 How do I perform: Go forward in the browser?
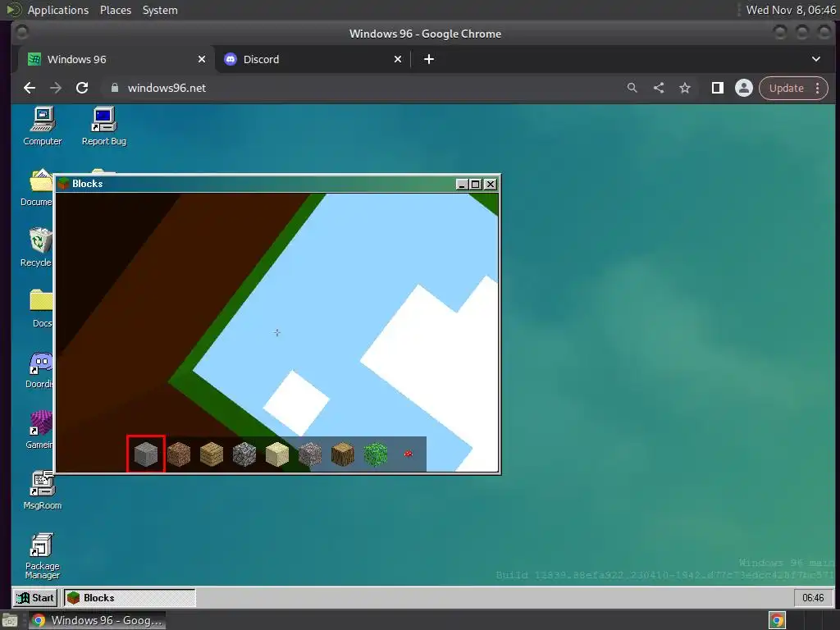56,88
